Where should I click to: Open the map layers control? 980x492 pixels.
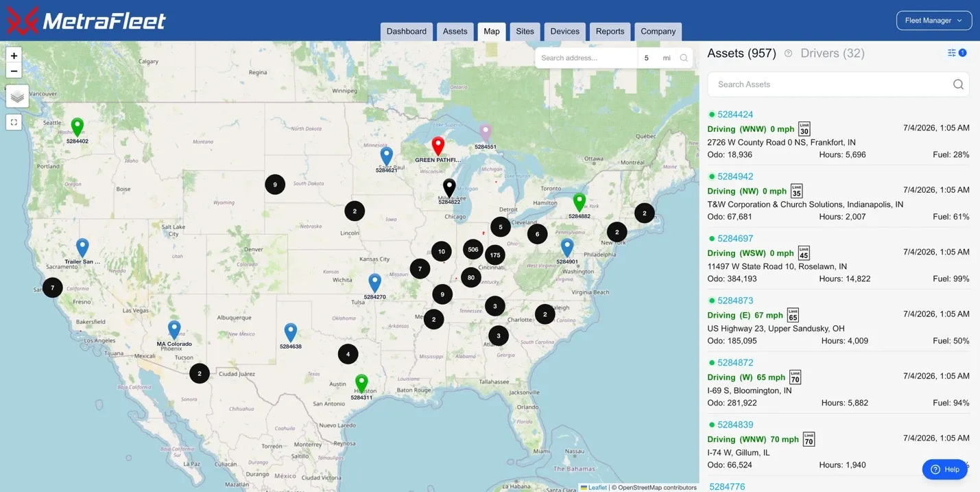pyautogui.click(x=18, y=97)
